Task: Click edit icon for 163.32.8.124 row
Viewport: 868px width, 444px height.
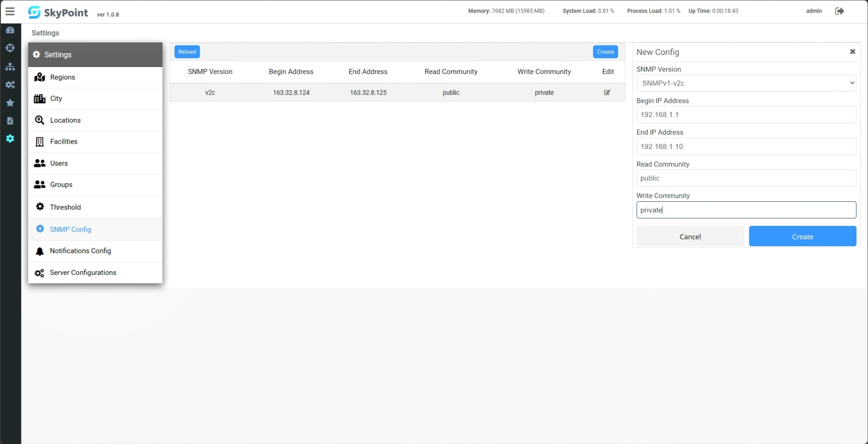Action: 607,93
